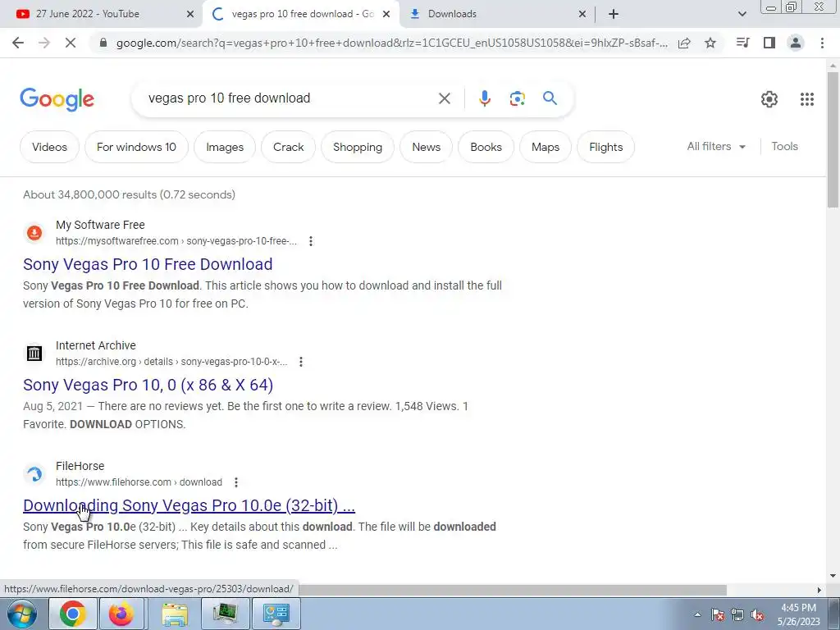The width and height of the screenshot is (840, 630).
Task: Open the monitor app on the taskbar
Action: coord(225,614)
